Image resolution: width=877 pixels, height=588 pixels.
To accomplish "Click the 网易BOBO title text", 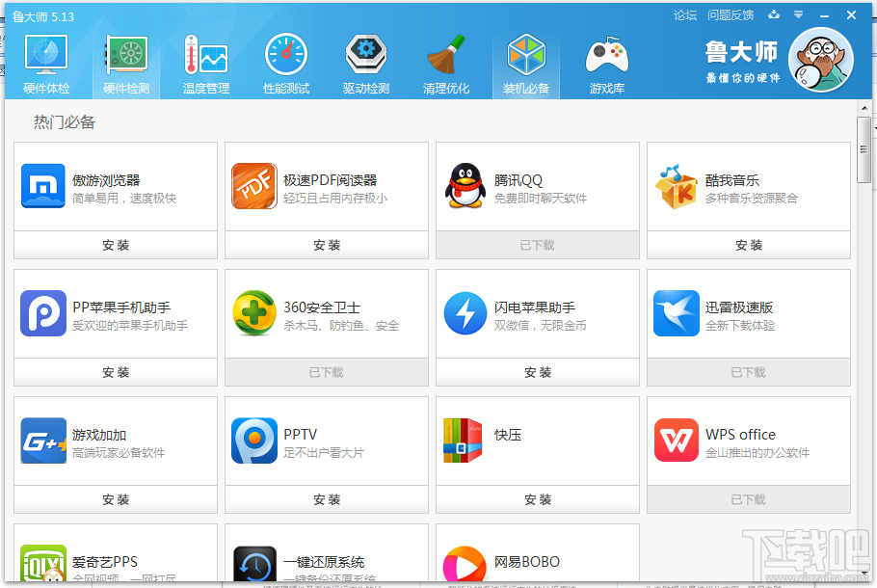I will pos(527,562).
